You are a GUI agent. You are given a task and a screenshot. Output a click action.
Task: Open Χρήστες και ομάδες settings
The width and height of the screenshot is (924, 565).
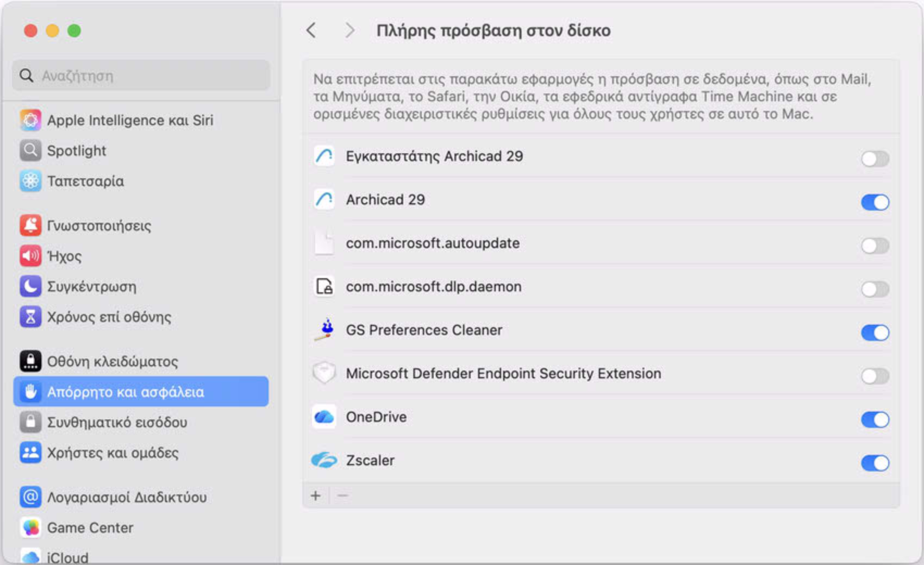coord(141,453)
